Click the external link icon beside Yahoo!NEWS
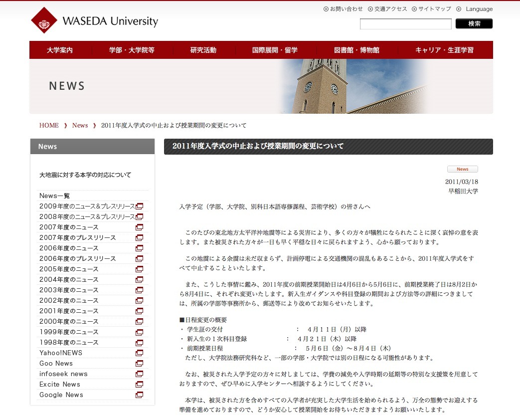This screenshot has width=520, height=420. point(139,353)
